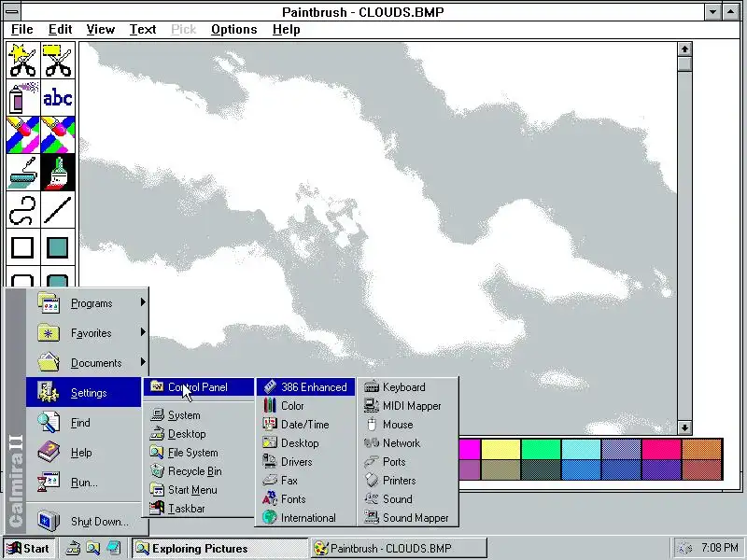Click Paintbrush - CLOUDS.BMP taskbar button
Screen dimensions: 747x560
399,549
